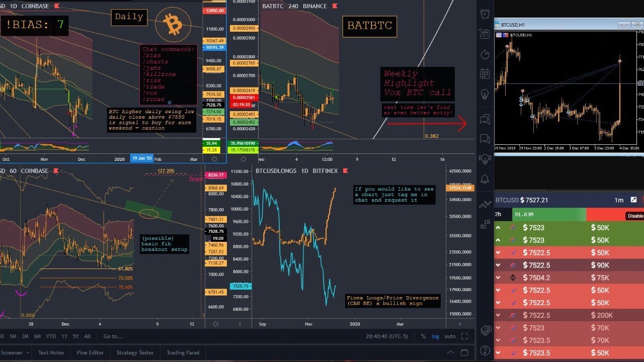Expand the $7522.5 $90K trade row chevron
This screenshot has width=644, height=362.
point(498,265)
